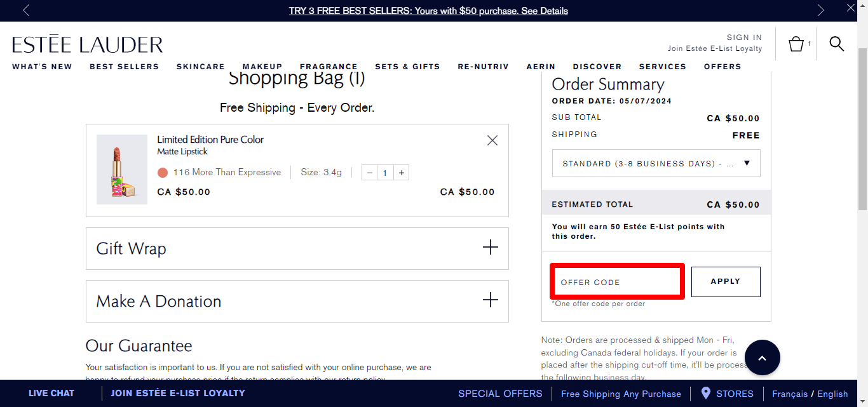The image size is (868, 407).
Task: Decrease lipstick quantity with minus
Action: [x=369, y=172]
